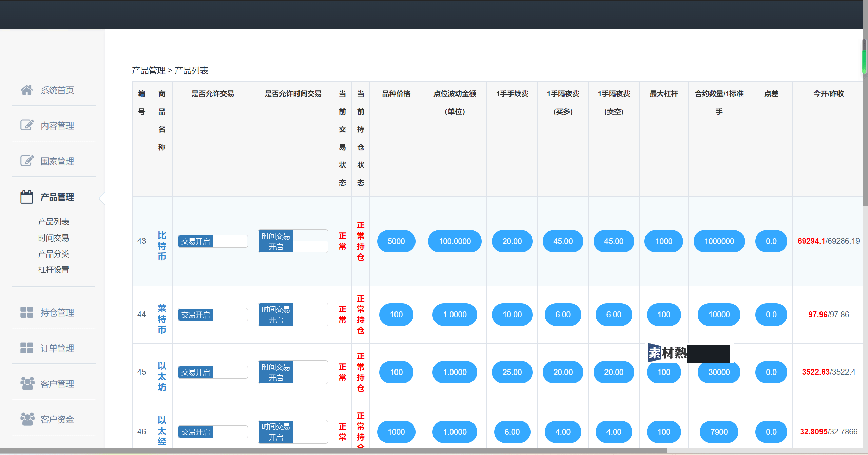Click the 5000 price badge for 比特币
Screen dimensions: 868x455
[396, 241]
